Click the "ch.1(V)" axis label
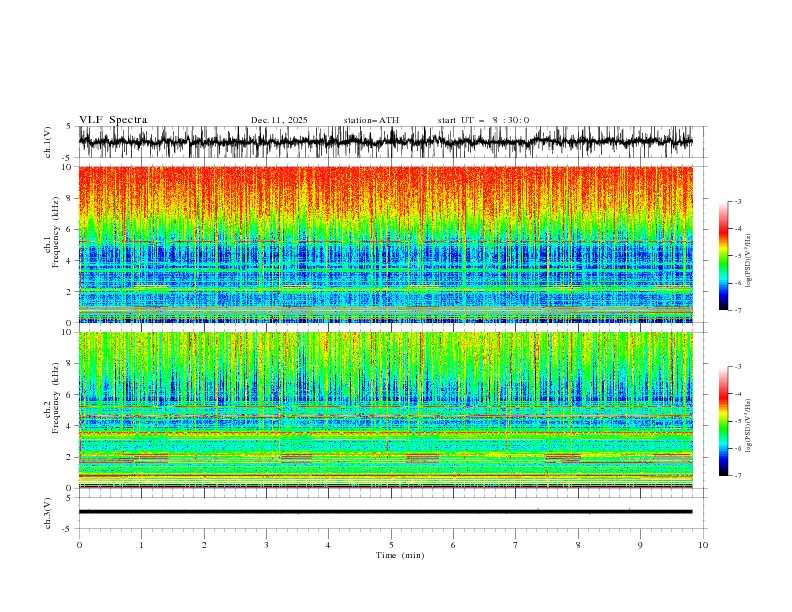Image resolution: width=792 pixels, height=612 pixels. 48,142
